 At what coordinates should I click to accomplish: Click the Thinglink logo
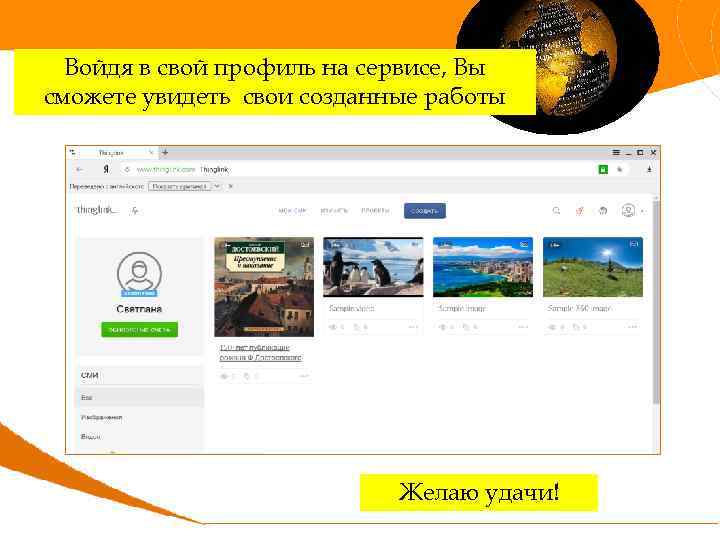97,210
